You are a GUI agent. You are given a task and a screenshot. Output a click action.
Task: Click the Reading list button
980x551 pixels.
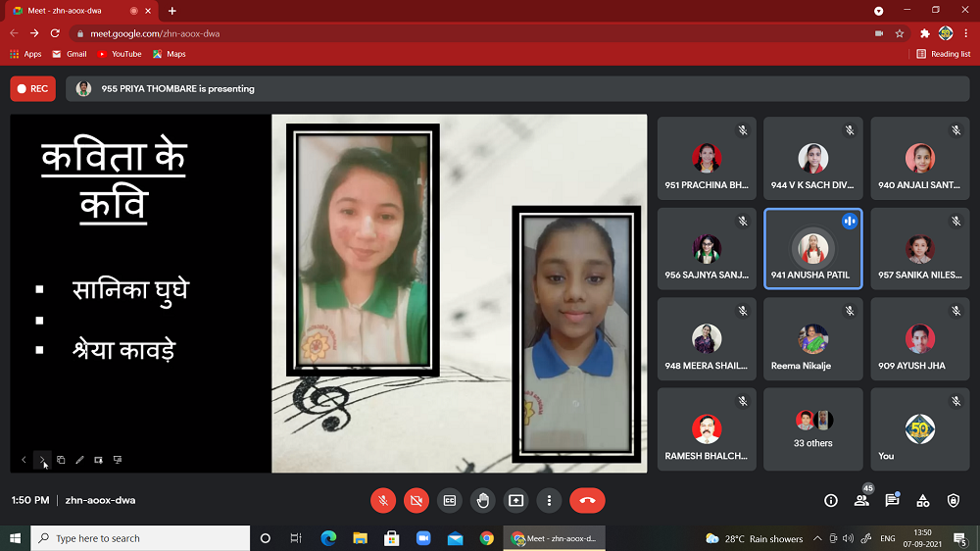(943, 54)
